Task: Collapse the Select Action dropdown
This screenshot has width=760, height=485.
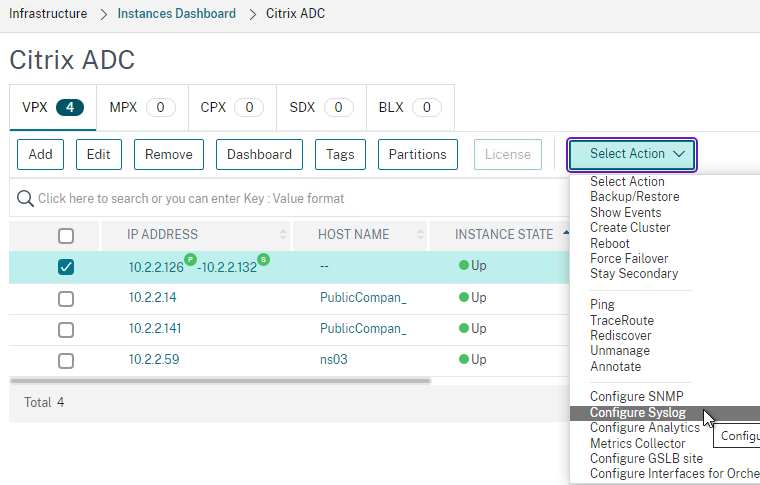Action: pos(632,155)
